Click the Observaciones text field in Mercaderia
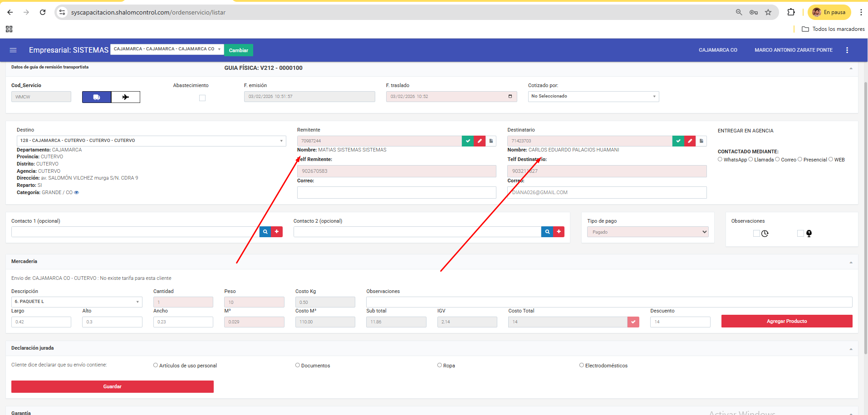This screenshot has width=868, height=415. pyautogui.click(x=609, y=302)
